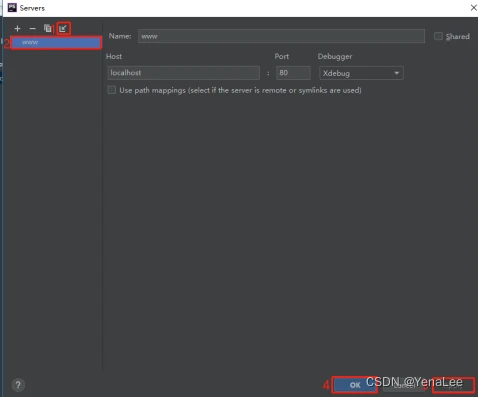Click the import server icon outlined in red
The image size is (479, 397).
(63, 28)
